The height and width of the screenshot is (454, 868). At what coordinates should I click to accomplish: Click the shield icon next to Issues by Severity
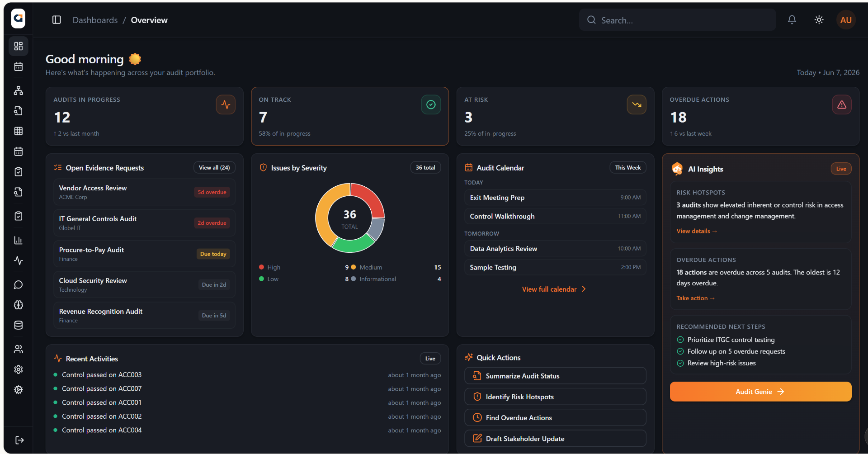pos(263,168)
